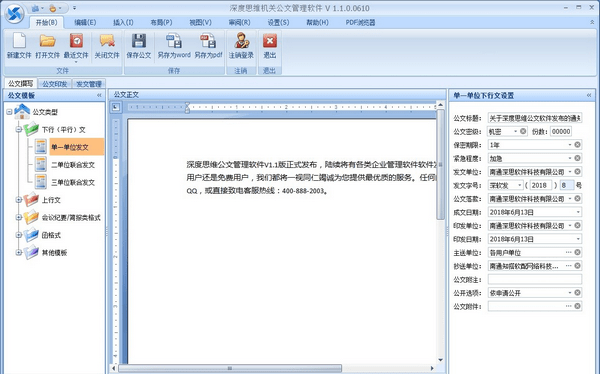Open a file with 打开文件 icon
The height and width of the screenshot is (374, 600).
[47, 41]
